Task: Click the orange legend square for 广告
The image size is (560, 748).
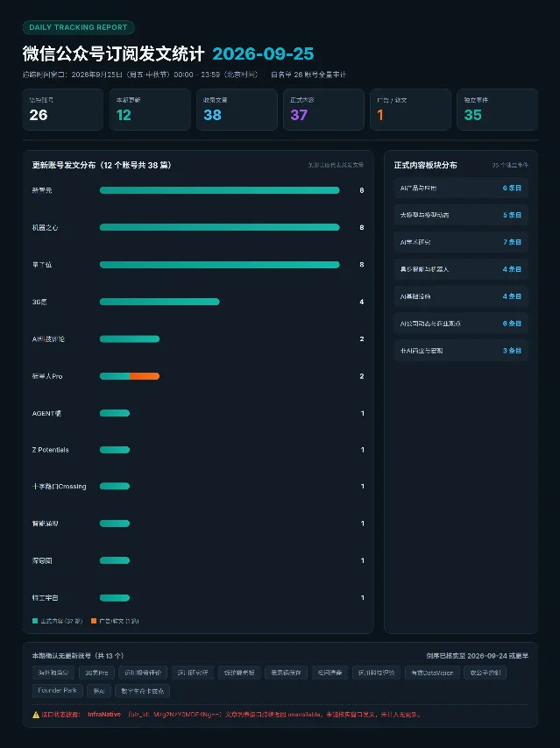Action: [94, 621]
